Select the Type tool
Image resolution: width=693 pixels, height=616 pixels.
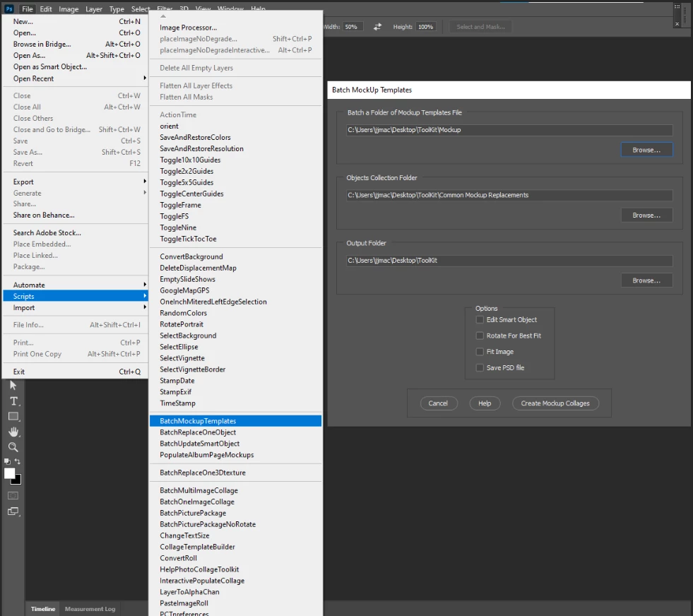13,401
